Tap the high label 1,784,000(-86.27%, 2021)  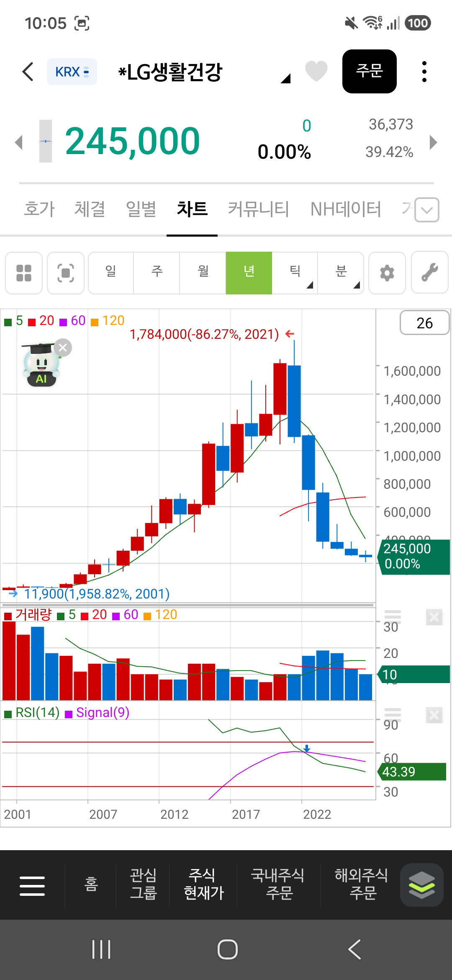[204, 334]
